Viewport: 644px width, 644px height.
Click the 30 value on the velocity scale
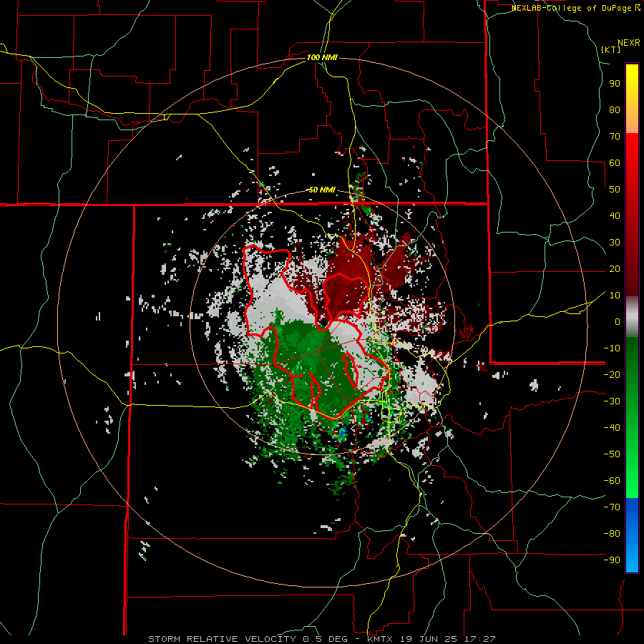point(615,243)
